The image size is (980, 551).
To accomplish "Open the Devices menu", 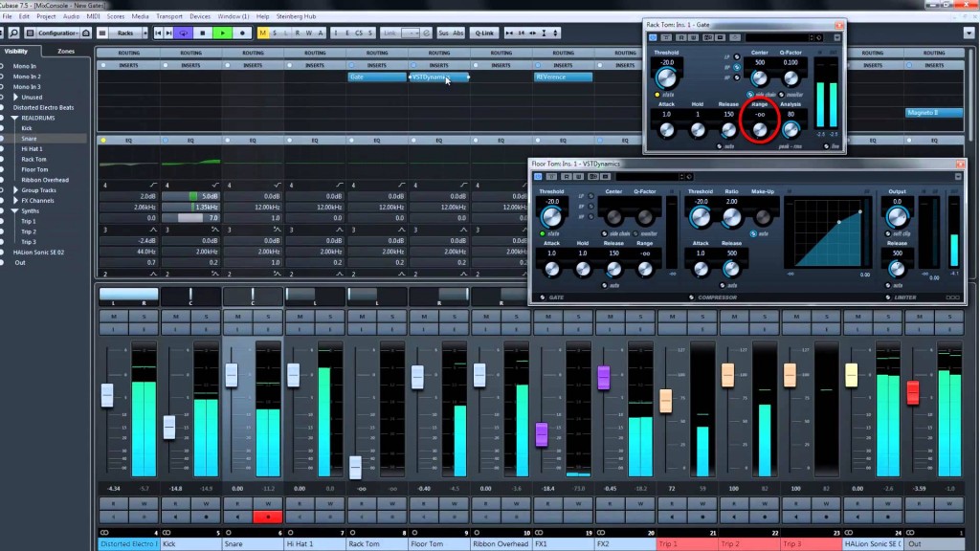I will pyautogui.click(x=200, y=16).
